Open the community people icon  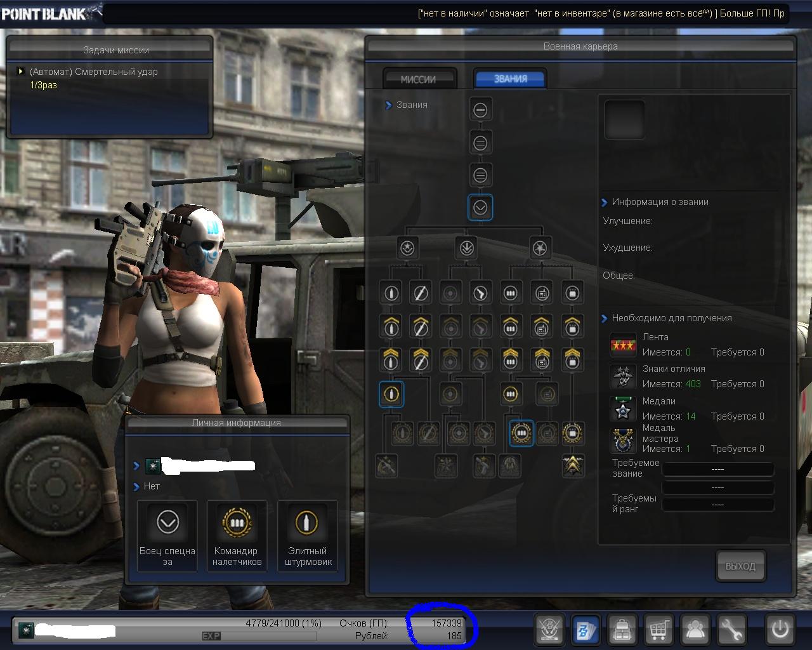pos(696,629)
